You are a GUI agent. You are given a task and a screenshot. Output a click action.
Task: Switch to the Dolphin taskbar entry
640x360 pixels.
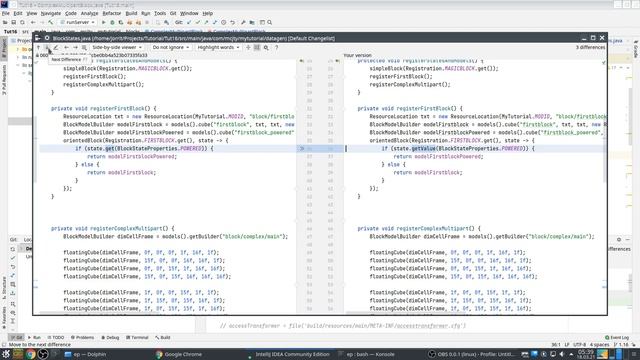coord(86,354)
